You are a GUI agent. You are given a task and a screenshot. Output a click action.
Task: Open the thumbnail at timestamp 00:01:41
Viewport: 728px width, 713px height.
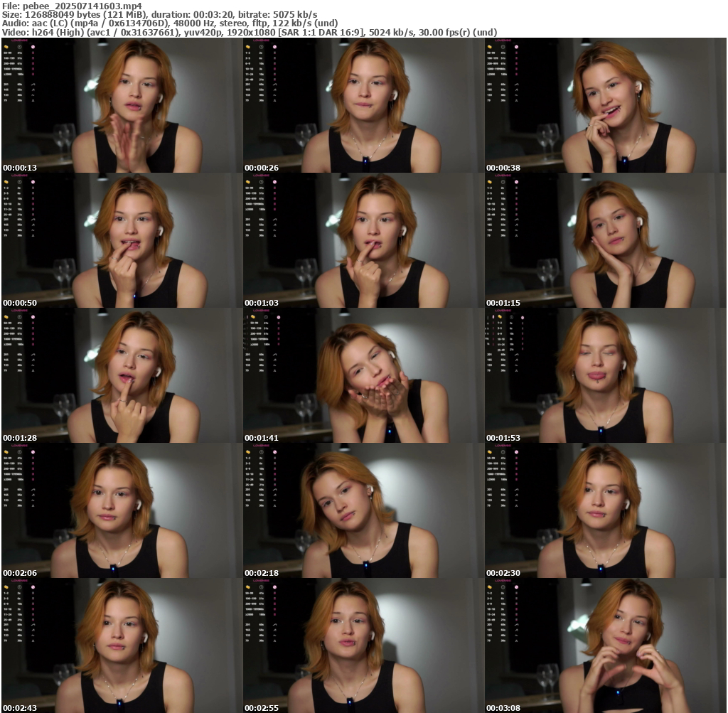(363, 375)
